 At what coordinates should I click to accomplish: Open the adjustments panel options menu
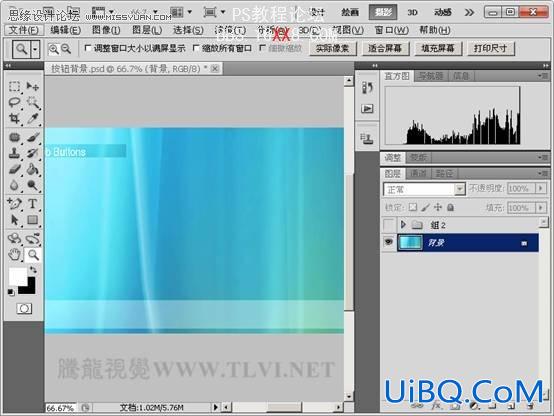click(543, 157)
